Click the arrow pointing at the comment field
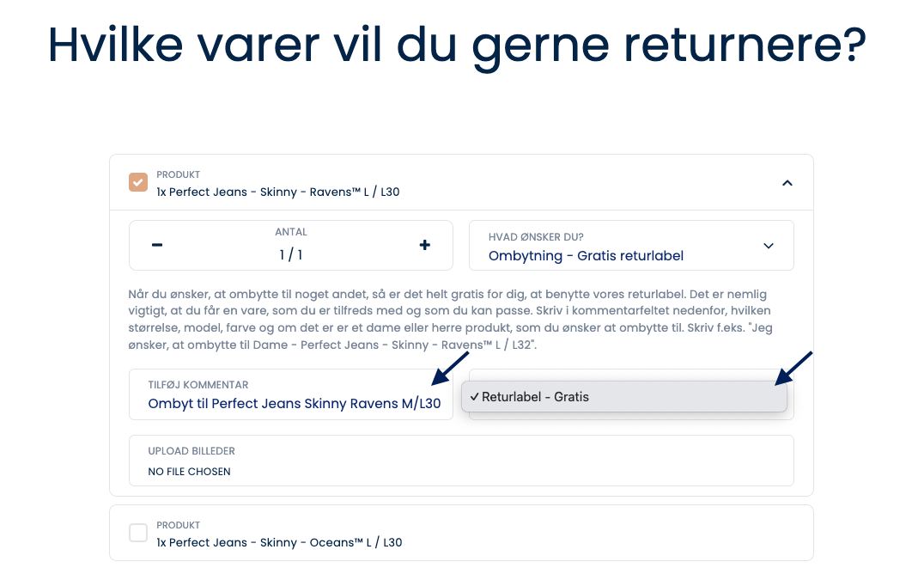Viewport: 924px width, 580px height. [x=450, y=367]
